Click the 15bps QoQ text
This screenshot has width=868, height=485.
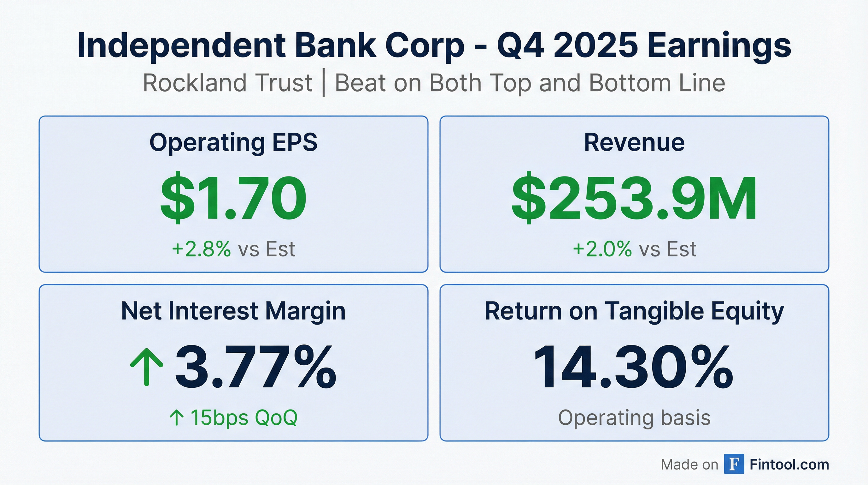coord(244,417)
